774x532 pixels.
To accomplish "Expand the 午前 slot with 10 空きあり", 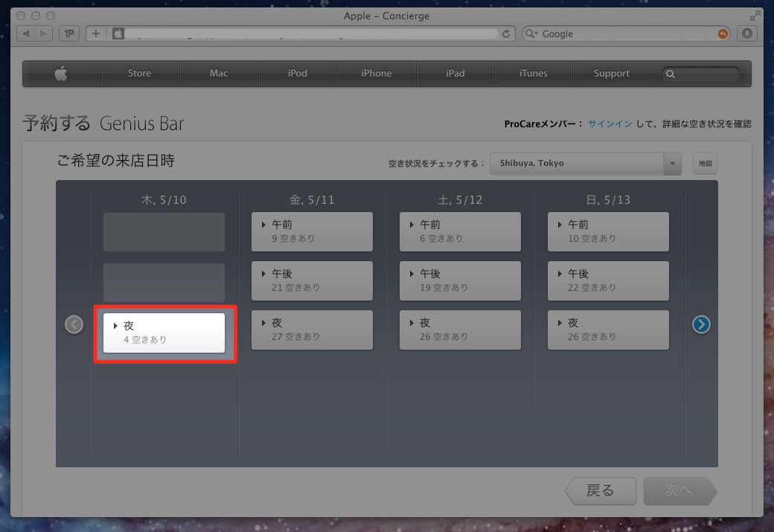I will click(x=608, y=231).
